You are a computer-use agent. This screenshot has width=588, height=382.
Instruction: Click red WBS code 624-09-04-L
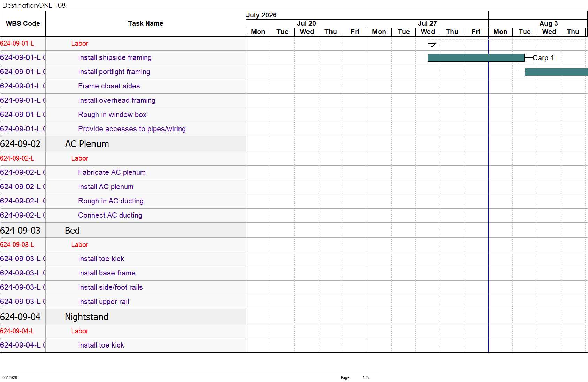pos(17,331)
